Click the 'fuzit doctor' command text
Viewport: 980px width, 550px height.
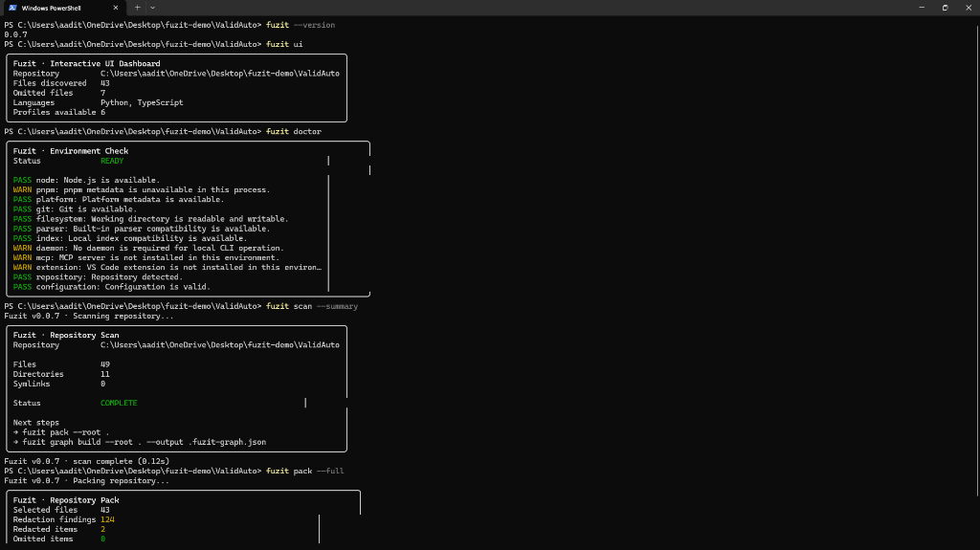(x=294, y=132)
